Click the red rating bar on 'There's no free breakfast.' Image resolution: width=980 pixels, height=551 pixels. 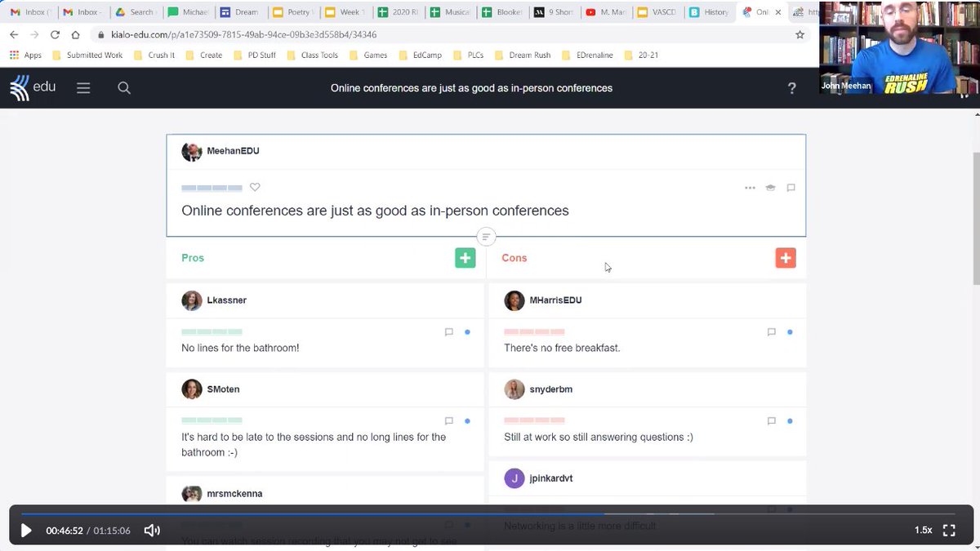(534, 332)
